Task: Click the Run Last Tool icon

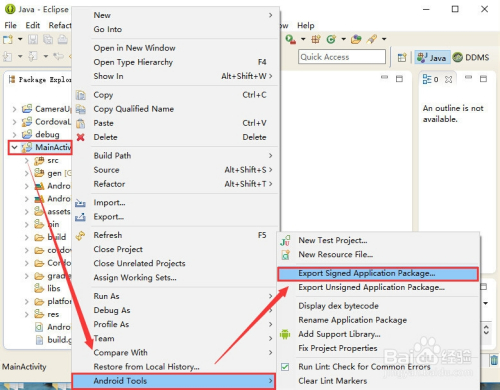Action: 290,39
